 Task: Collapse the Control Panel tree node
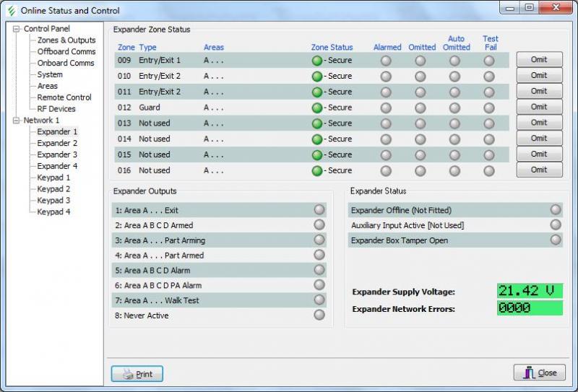click(17, 29)
